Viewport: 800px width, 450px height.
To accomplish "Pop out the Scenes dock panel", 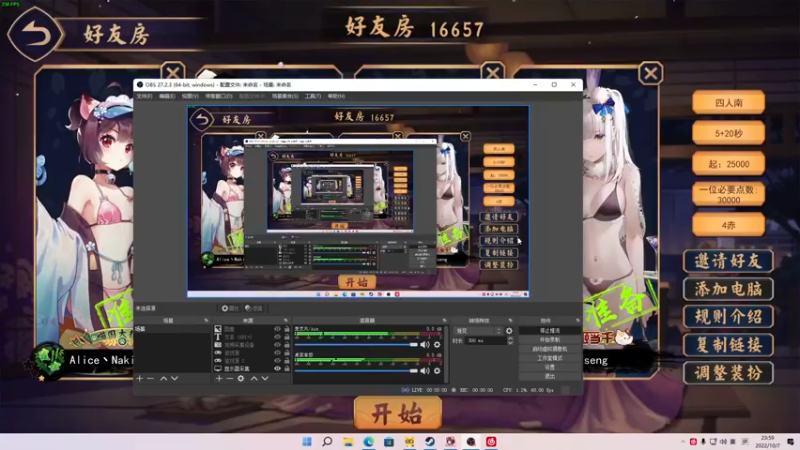I will pos(206,320).
